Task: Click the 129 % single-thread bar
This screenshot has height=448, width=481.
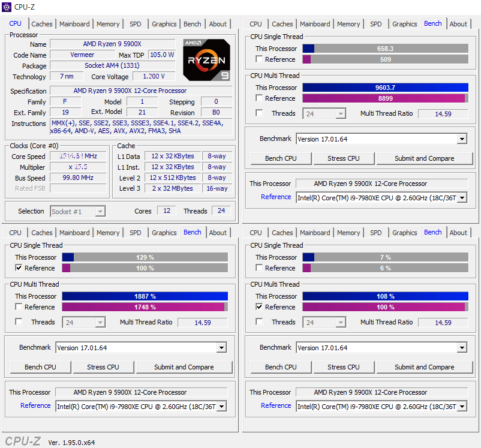Action: [145, 257]
